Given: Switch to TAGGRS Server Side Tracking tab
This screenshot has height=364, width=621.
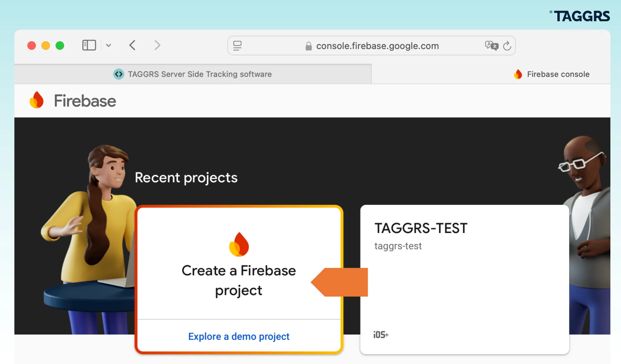Looking at the screenshot, I should click(x=193, y=74).
